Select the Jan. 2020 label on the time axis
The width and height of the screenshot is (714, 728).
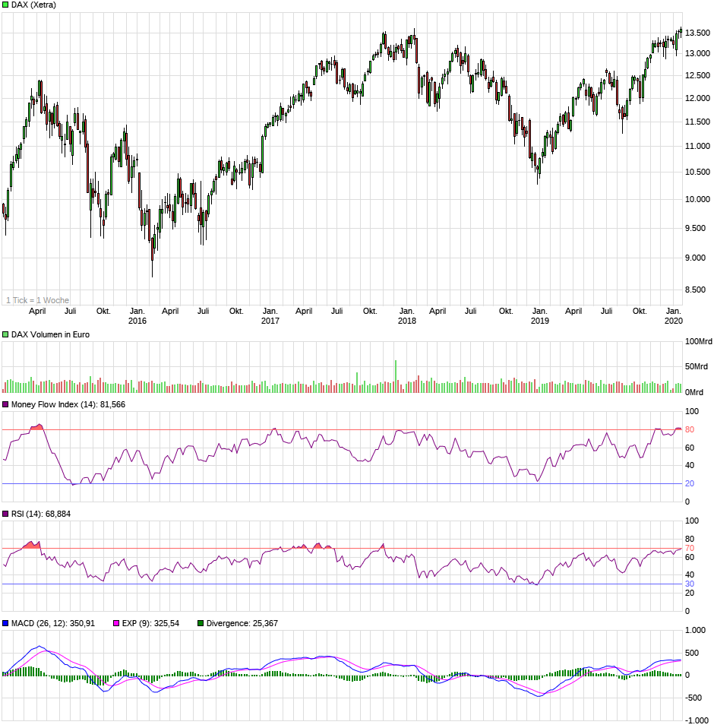(675, 315)
